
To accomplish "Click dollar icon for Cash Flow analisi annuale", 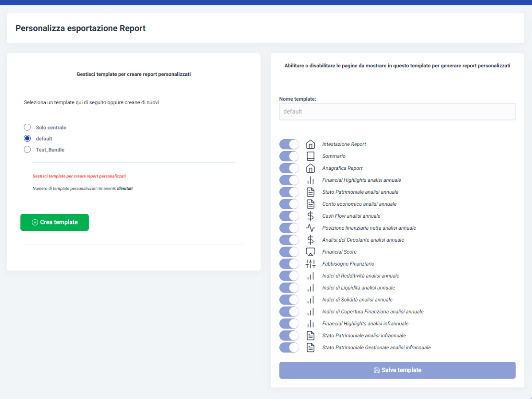I will click(x=310, y=216).
